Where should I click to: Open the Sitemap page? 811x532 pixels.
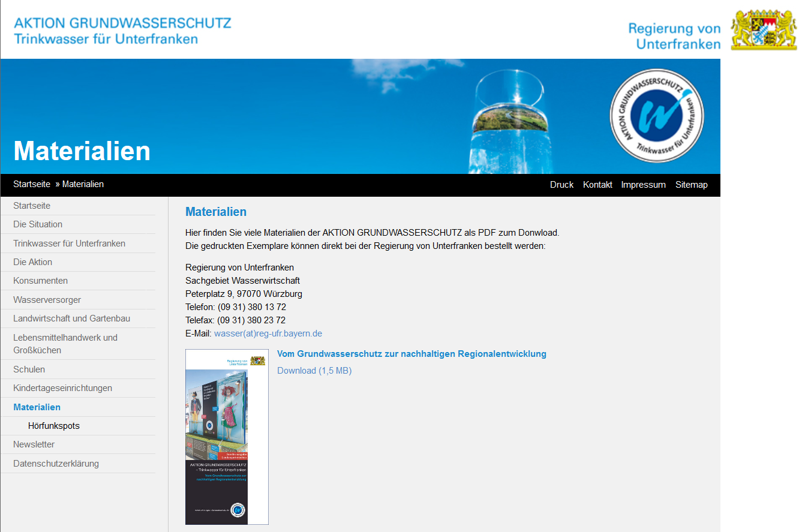691,185
